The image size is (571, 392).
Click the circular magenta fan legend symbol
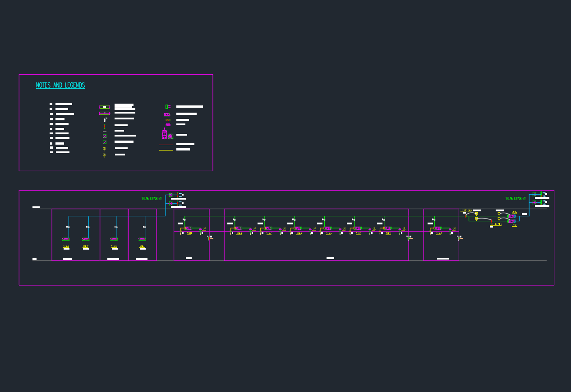170,136
